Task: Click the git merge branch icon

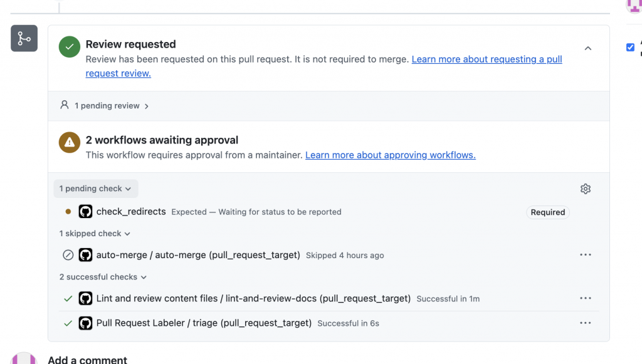Action: [x=24, y=39]
